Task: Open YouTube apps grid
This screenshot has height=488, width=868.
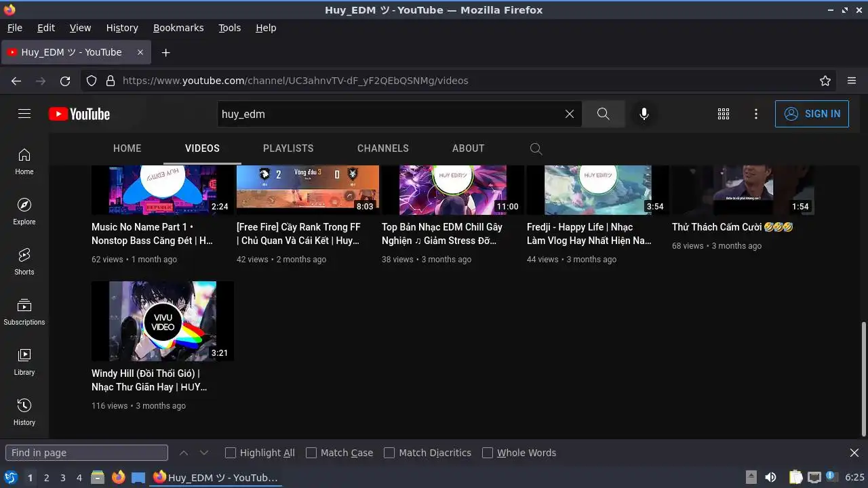Action: tap(724, 114)
